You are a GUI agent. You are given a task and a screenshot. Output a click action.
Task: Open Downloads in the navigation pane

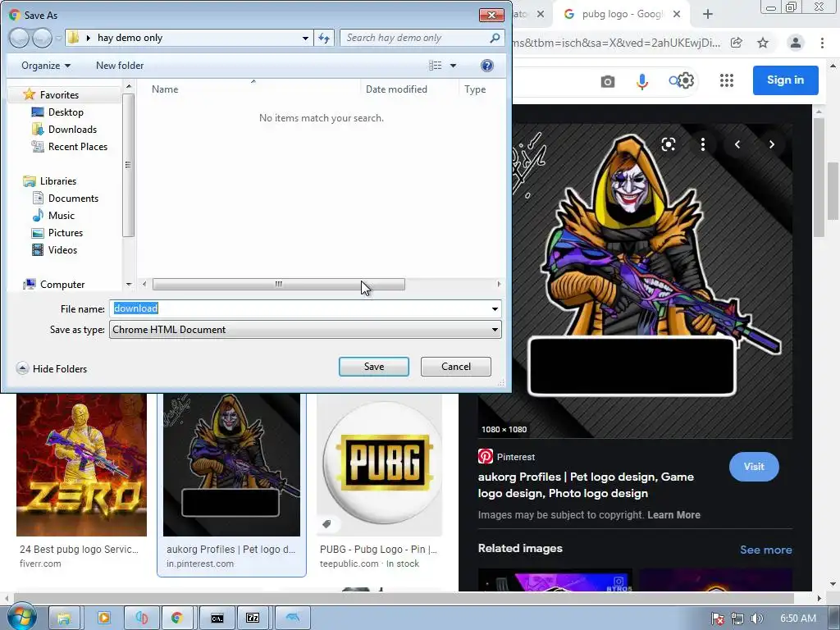tap(72, 129)
